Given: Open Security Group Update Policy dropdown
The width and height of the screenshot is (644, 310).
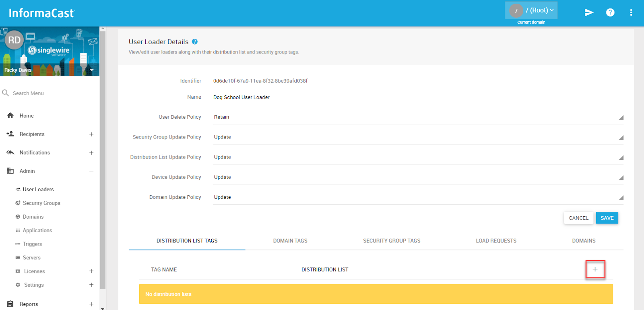Looking at the screenshot, I should tap(418, 137).
